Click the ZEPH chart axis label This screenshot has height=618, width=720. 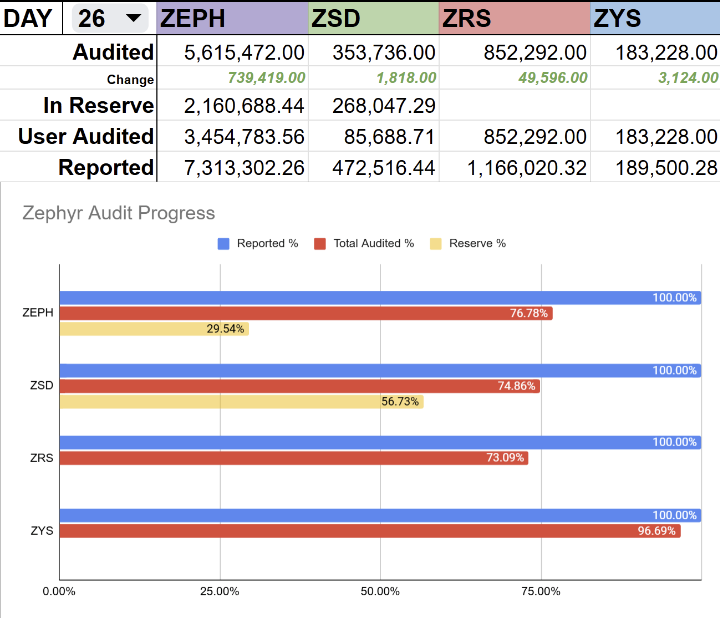click(x=38, y=313)
